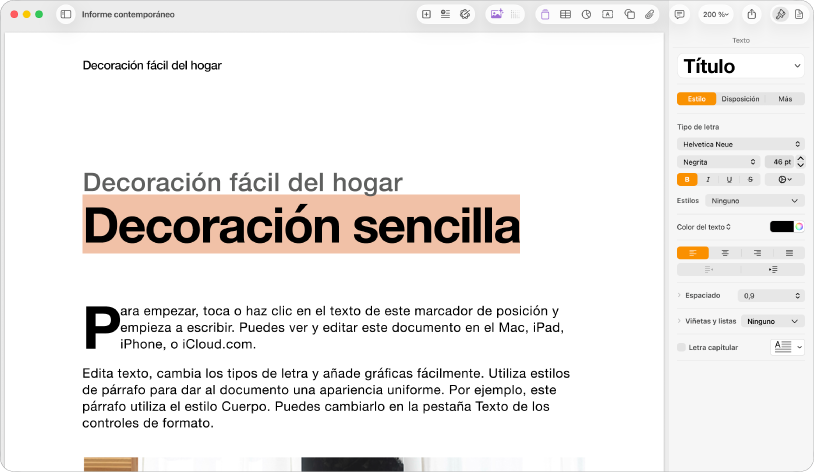Click the paperclip media icon
The image size is (814, 473).
tap(649, 15)
